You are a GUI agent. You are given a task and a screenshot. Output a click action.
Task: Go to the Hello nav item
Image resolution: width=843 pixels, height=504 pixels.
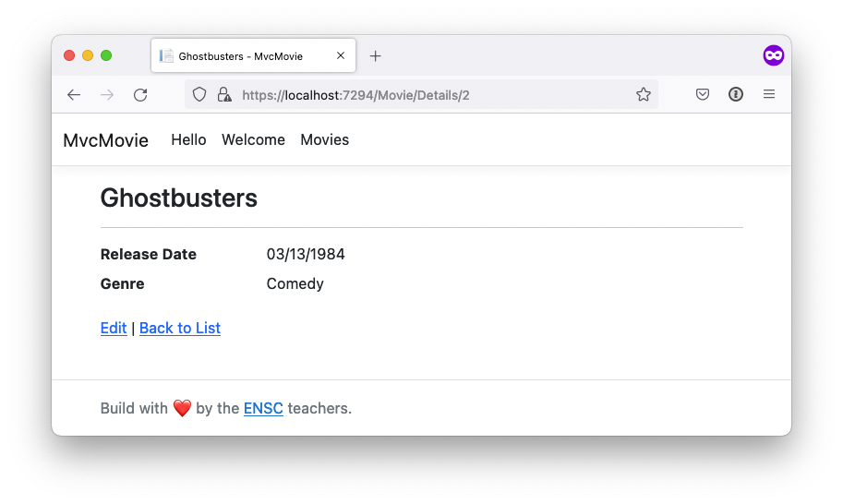[x=188, y=139]
